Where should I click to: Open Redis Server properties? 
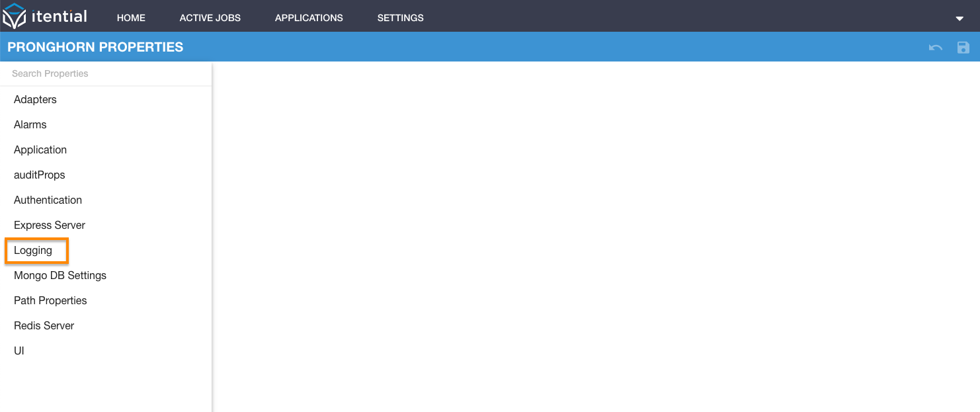click(x=106, y=325)
